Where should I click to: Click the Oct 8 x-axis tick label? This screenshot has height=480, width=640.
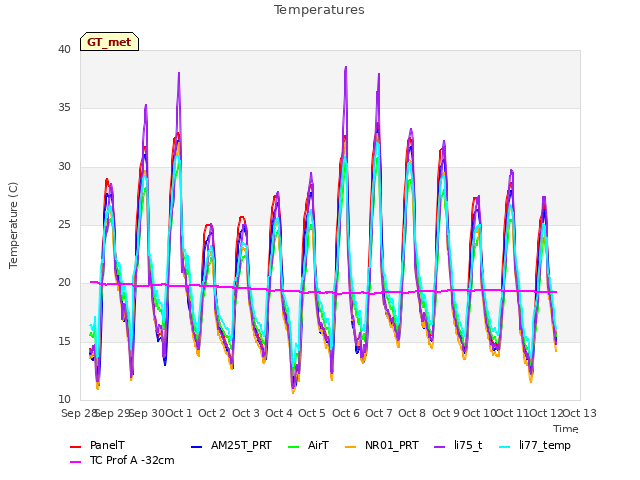tap(412, 413)
